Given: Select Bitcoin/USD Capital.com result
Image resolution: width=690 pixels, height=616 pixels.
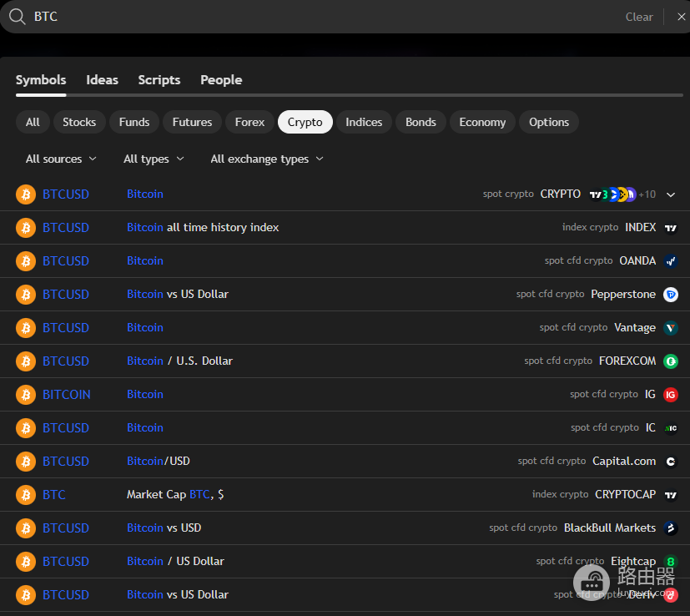Looking at the screenshot, I should tap(345, 462).
